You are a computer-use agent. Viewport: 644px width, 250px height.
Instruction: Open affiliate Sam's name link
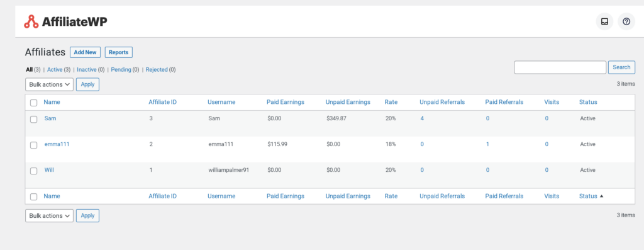coord(50,118)
